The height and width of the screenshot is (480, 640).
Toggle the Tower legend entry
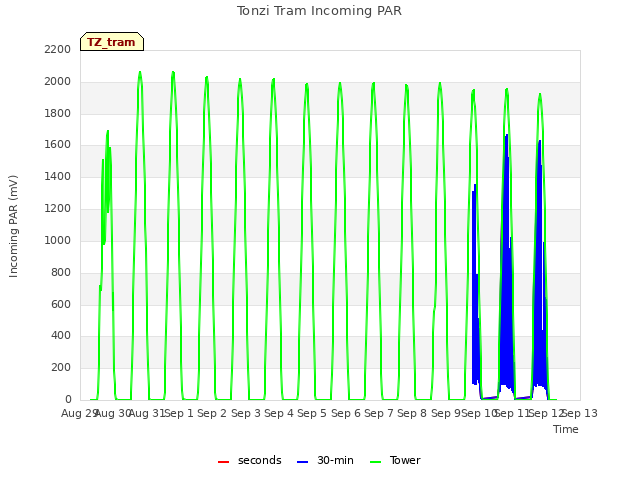(395, 460)
